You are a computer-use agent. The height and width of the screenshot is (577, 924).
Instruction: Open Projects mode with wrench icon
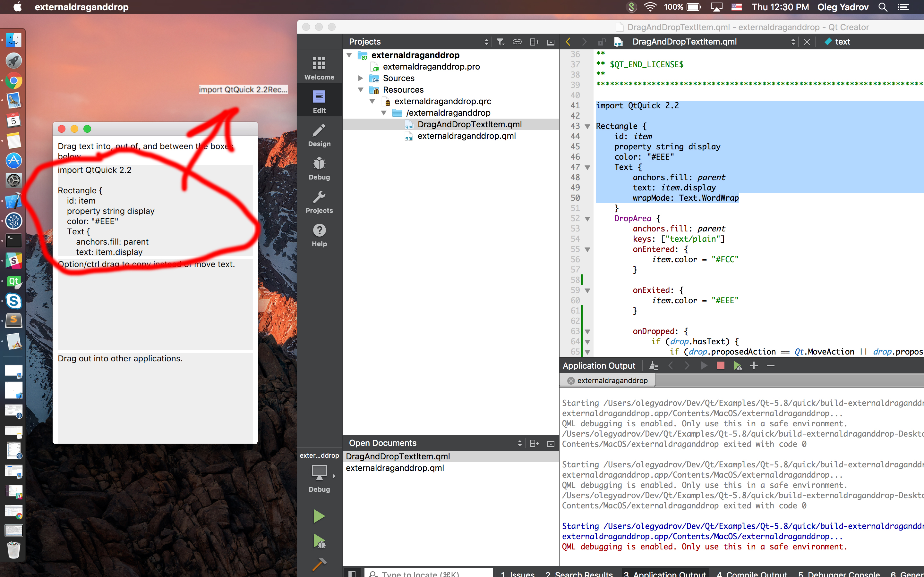pos(319,202)
